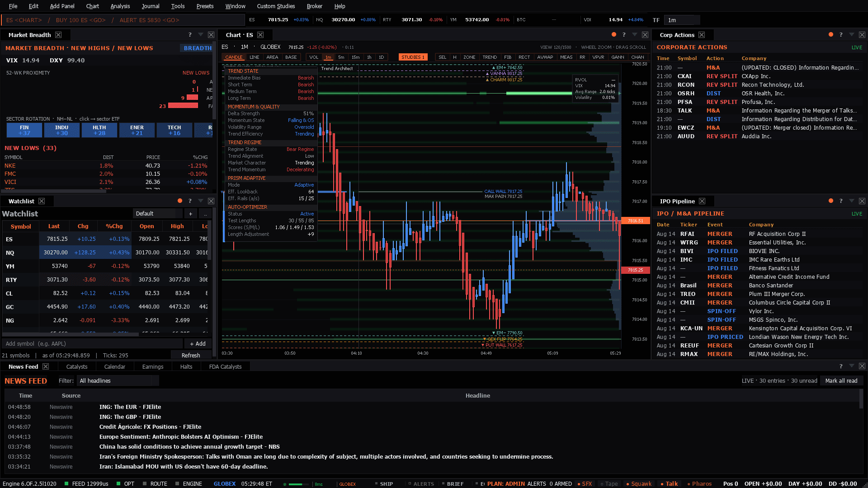Open the Analysis menu
Viewport: 868px width, 488px height.
(x=120, y=6)
